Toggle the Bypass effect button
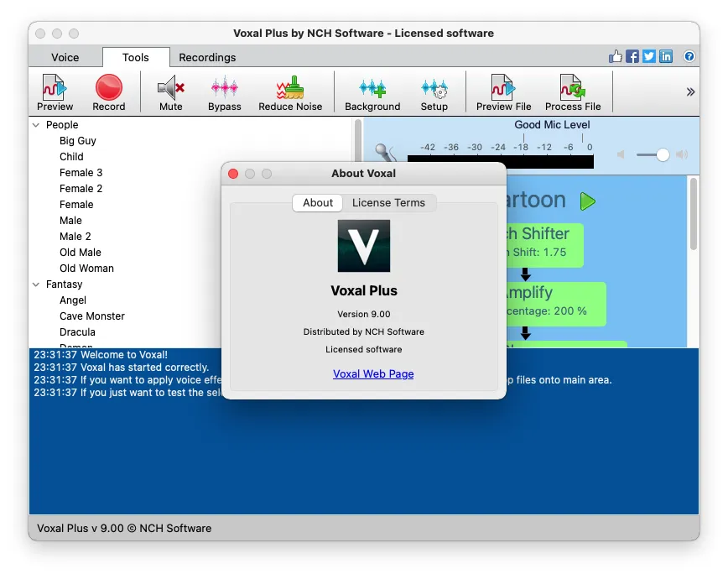Image resolution: width=728 pixels, height=574 pixels. point(224,92)
